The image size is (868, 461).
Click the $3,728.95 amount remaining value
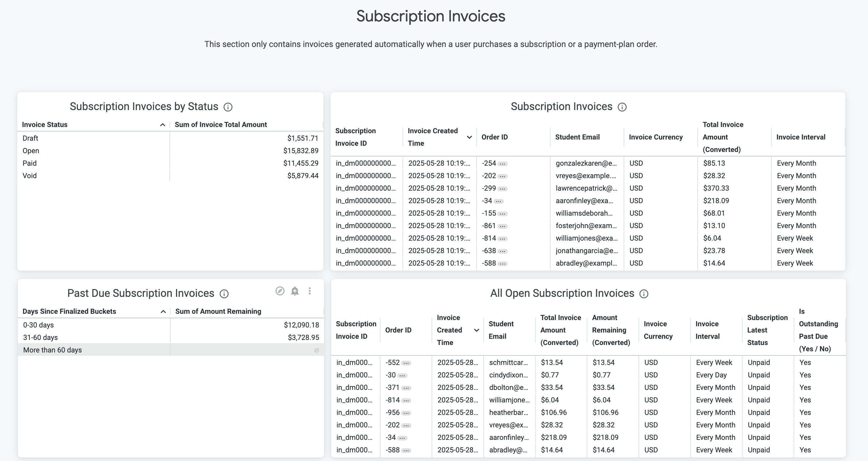(x=303, y=338)
